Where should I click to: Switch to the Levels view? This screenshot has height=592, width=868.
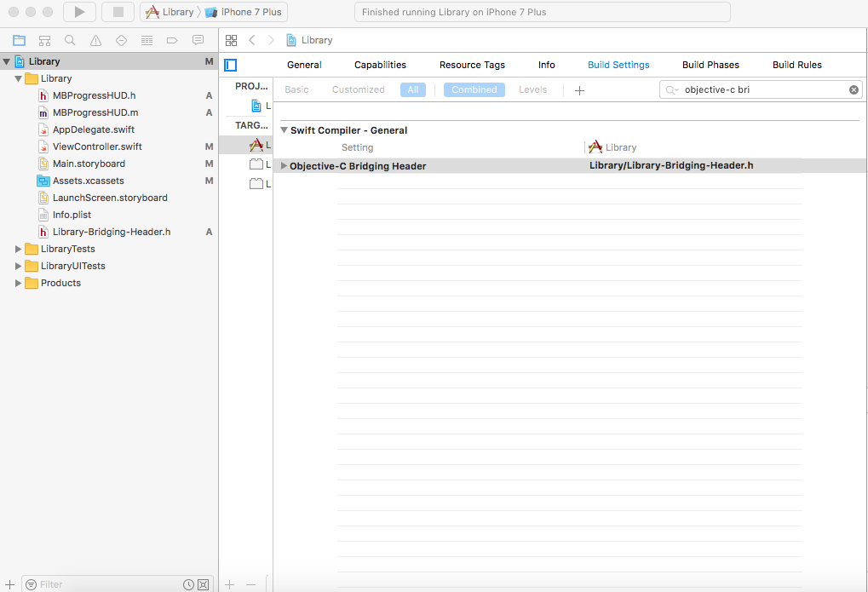(532, 89)
